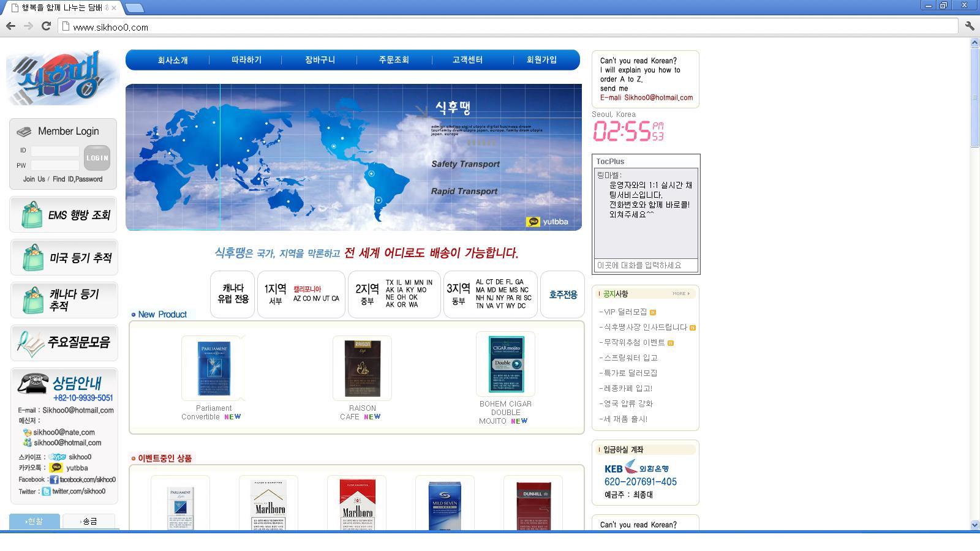
Task: Click the TocPlus chat input box
Action: point(646,265)
